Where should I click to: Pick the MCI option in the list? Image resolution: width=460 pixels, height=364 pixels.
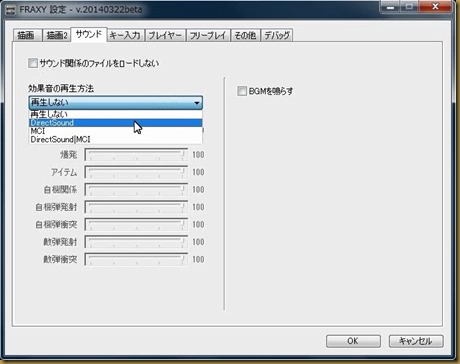point(116,131)
